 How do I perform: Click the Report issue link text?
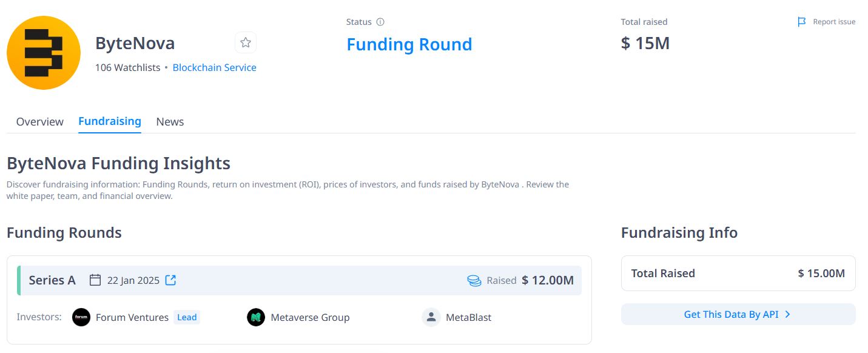[x=834, y=22]
